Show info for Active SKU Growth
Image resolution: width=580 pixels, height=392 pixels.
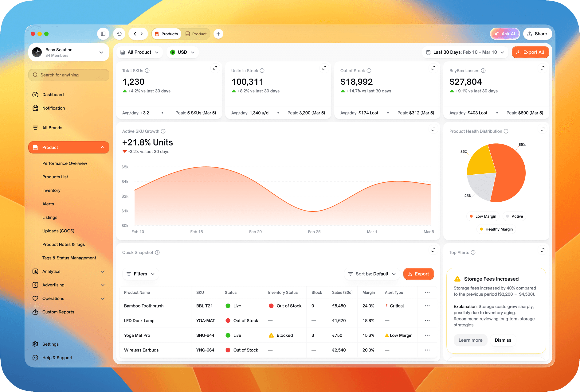[163, 131]
